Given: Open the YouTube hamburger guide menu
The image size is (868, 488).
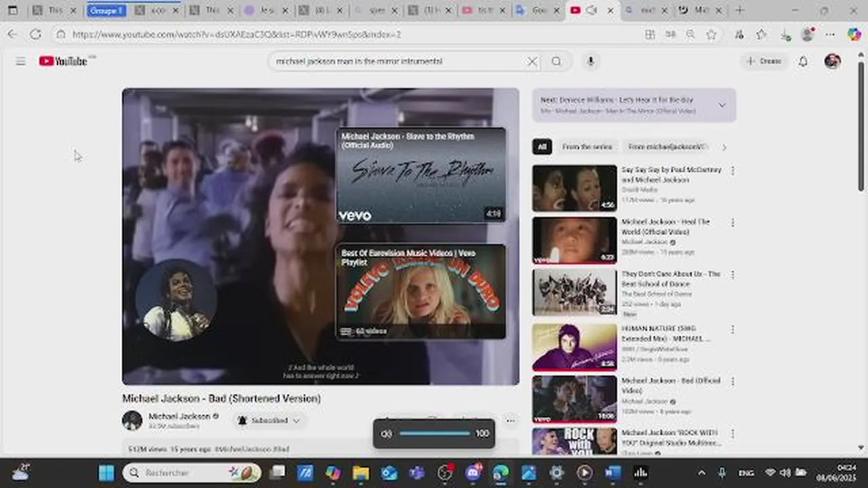Looking at the screenshot, I should tap(20, 61).
